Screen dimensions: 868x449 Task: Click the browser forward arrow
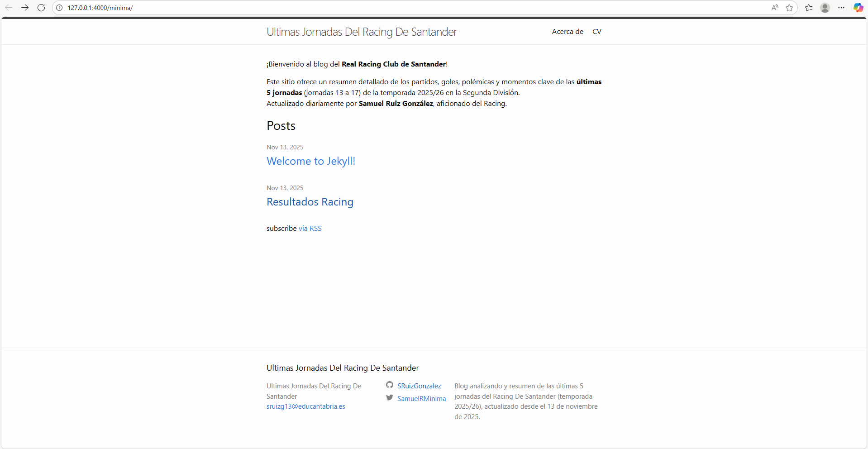pos(25,8)
